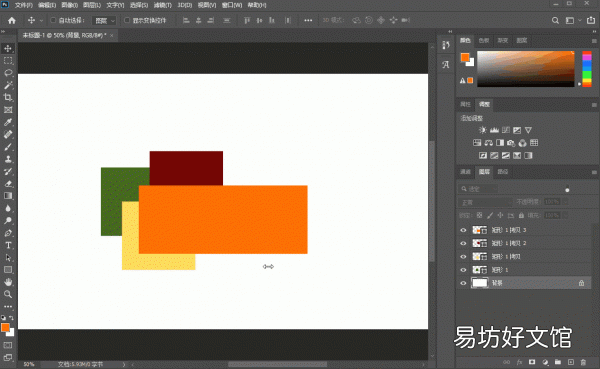This screenshot has height=369, width=600.
Task: Add a Levels adjustment
Action: (x=494, y=130)
